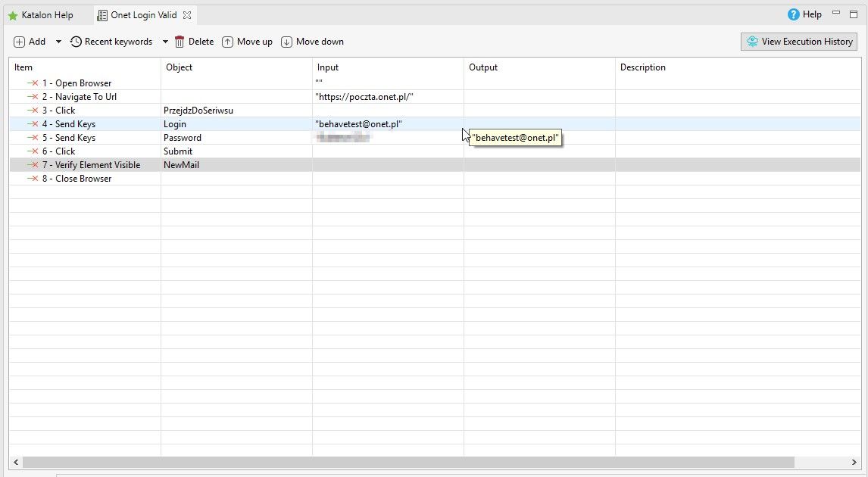Open the Add dropdown arrow
868x477 pixels.
[x=58, y=42]
